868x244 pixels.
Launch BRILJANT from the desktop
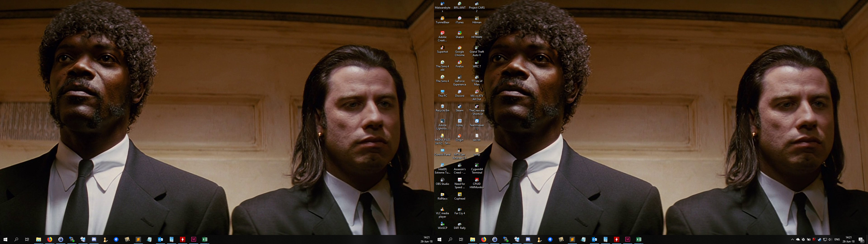coord(460,5)
